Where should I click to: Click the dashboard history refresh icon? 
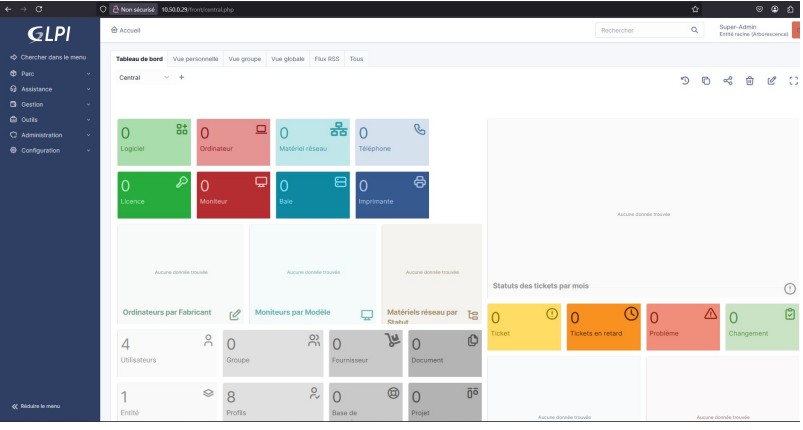[x=685, y=81]
